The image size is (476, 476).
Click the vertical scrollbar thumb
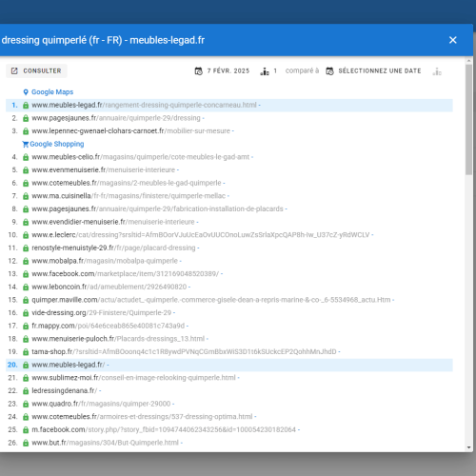click(468, 120)
